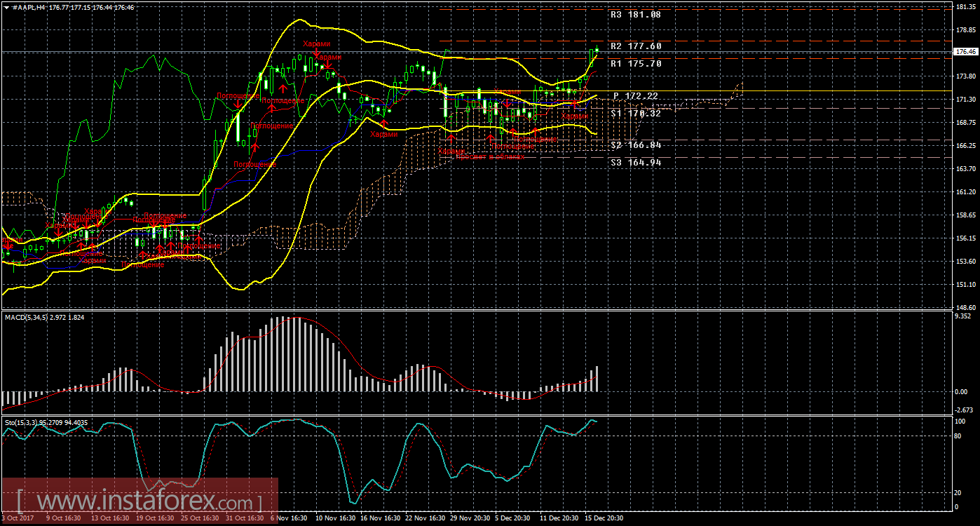The height and width of the screenshot is (526, 980).
Task: Select the S3 164.94 support label
Action: 635,163
